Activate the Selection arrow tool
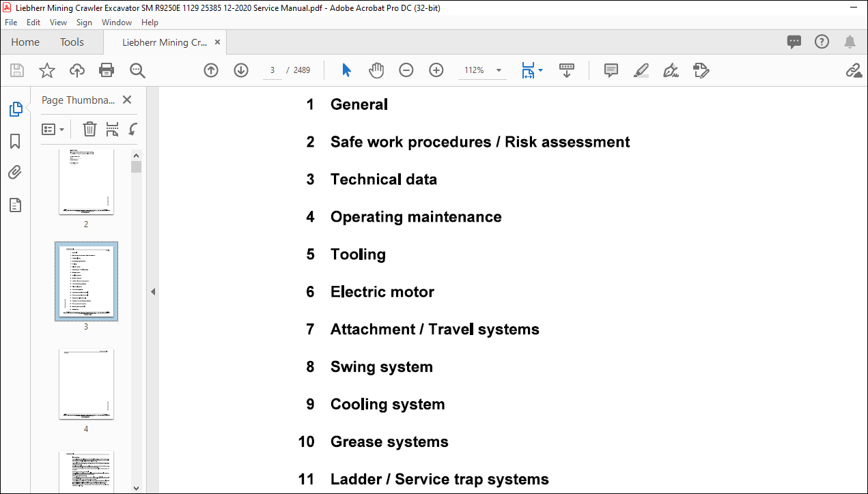 [x=346, y=70]
